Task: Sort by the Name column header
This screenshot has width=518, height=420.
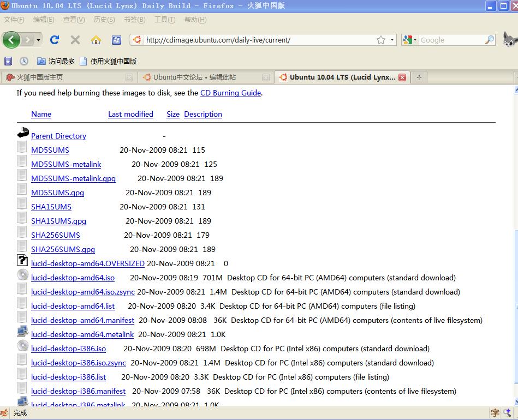Action: coord(41,114)
